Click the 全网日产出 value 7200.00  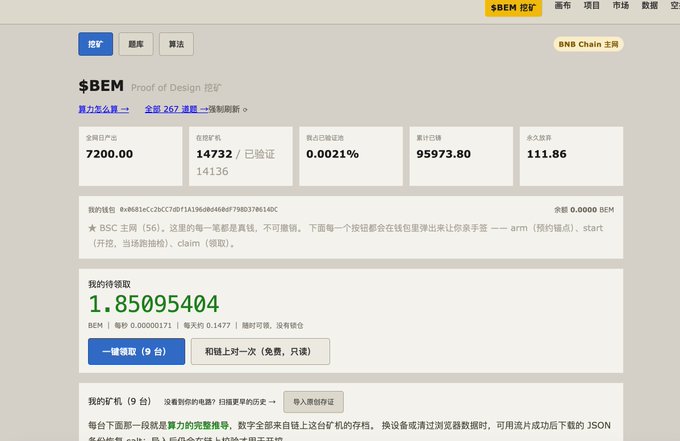coord(109,154)
